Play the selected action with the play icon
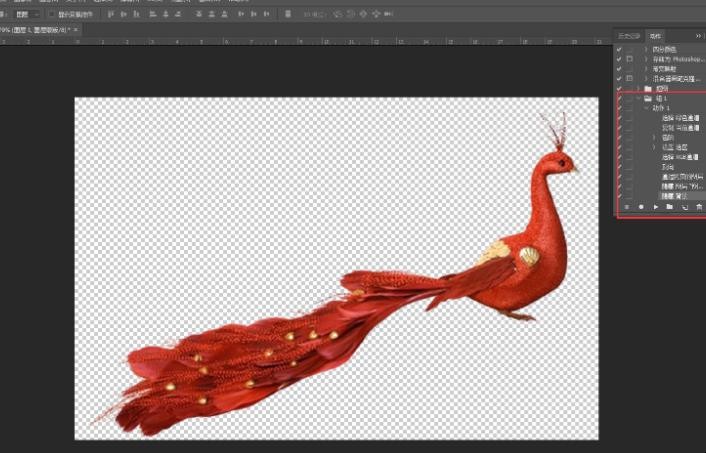The height and width of the screenshot is (453, 706). pos(655,207)
